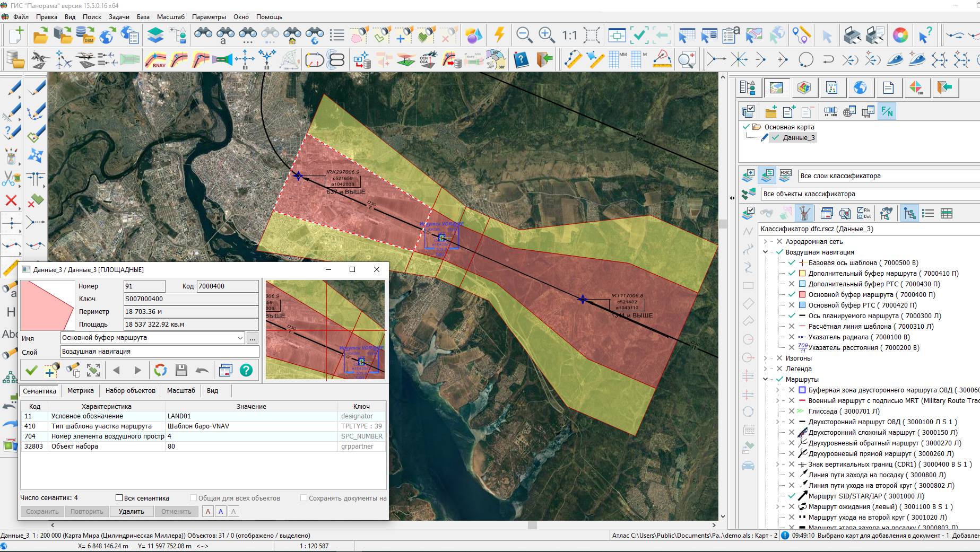Viewport: 980px width, 552px height.
Task: Click the 1:1 scale toolbar icon
Action: point(569,36)
